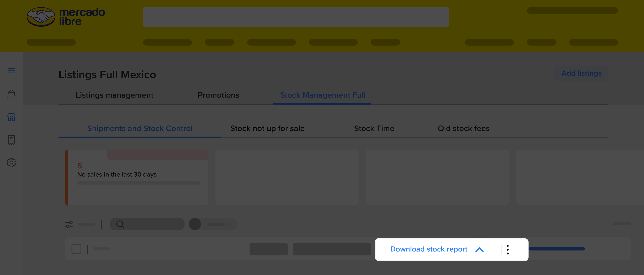Click the Listings Full Mexico heading
This screenshot has width=644, height=275.
107,75
